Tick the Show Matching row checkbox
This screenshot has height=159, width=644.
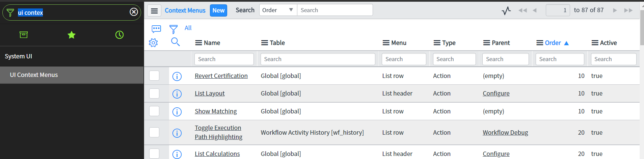click(154, 111)
